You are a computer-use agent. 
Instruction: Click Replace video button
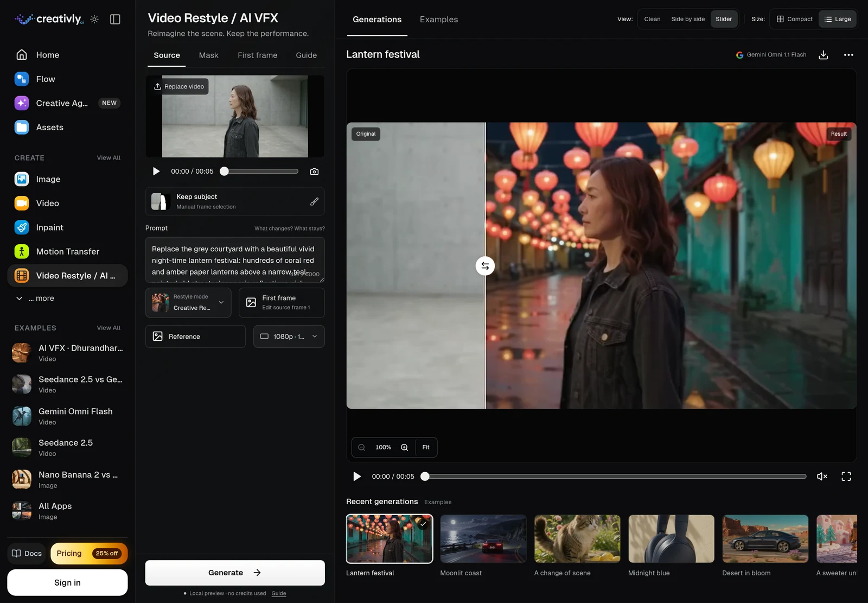tap(179, 87)
